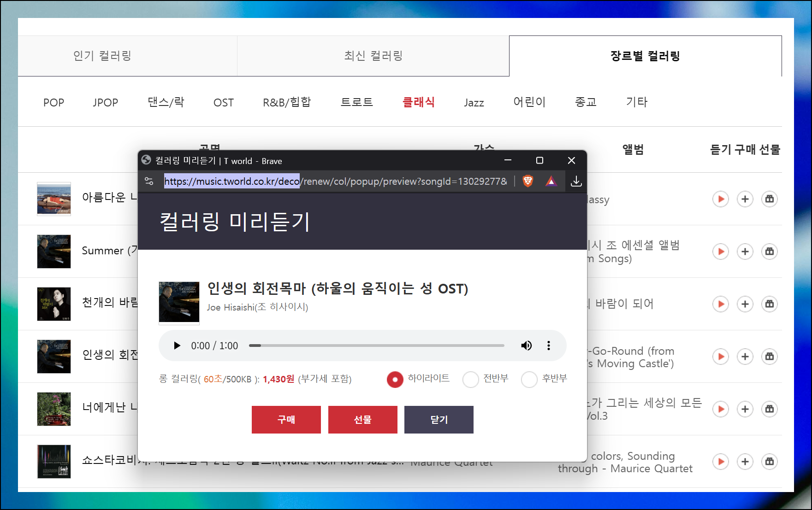The height and width of the screenshot is (510, 812).
Task: Click the plus icon in Maurice Quartet row
Action: coord(745,462)
